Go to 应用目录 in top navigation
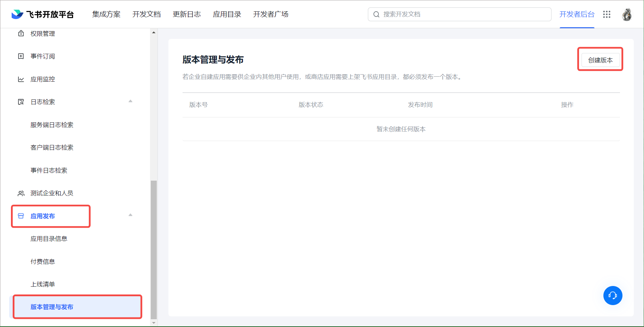The width and height of the screenshot is (644, 327). (227, 14)
